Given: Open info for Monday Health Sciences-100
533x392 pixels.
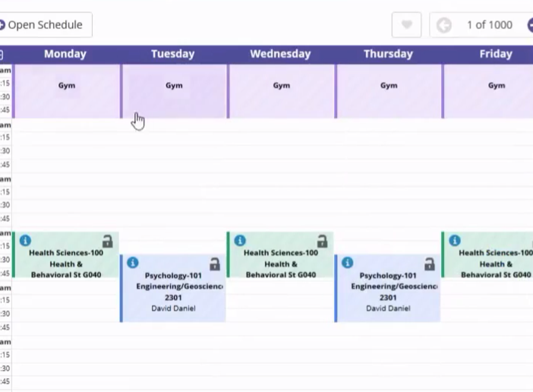Looking at the screenshot, I should 25,240.
